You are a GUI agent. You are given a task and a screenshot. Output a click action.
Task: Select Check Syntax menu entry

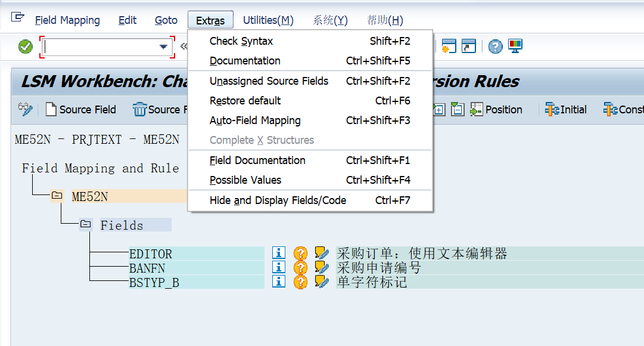pos(310,41)
